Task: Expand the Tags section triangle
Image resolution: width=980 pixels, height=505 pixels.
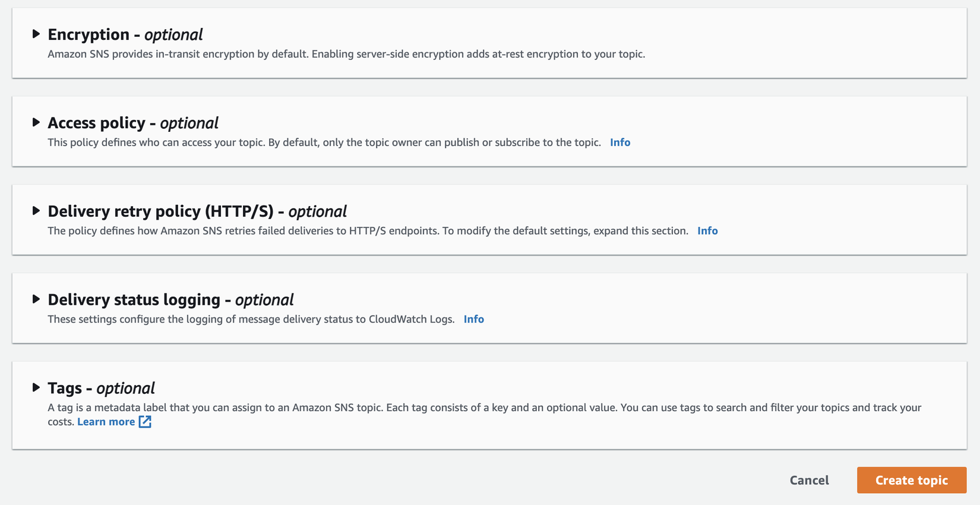Action: [x=36, y=388]
